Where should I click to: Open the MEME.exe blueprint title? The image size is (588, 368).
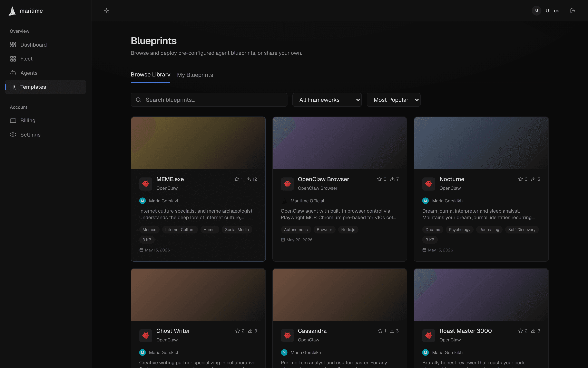click(x=170, y=179)
